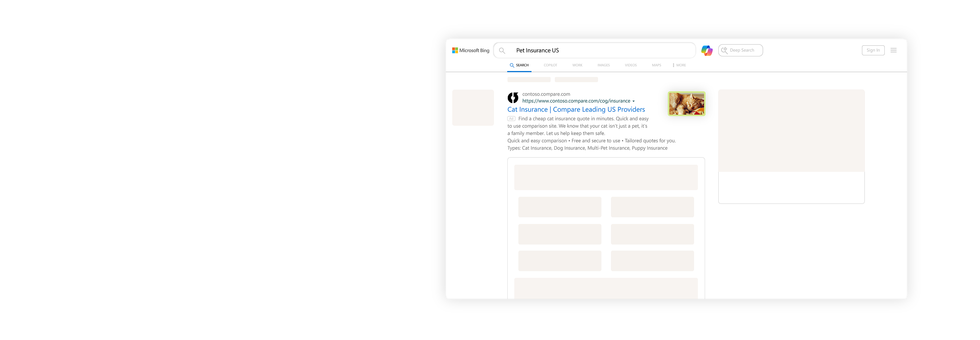Switch to the COPILOT tab
The height and width of the screenshot is (340, 980).
pyautogui.click(x=550, y=65)
